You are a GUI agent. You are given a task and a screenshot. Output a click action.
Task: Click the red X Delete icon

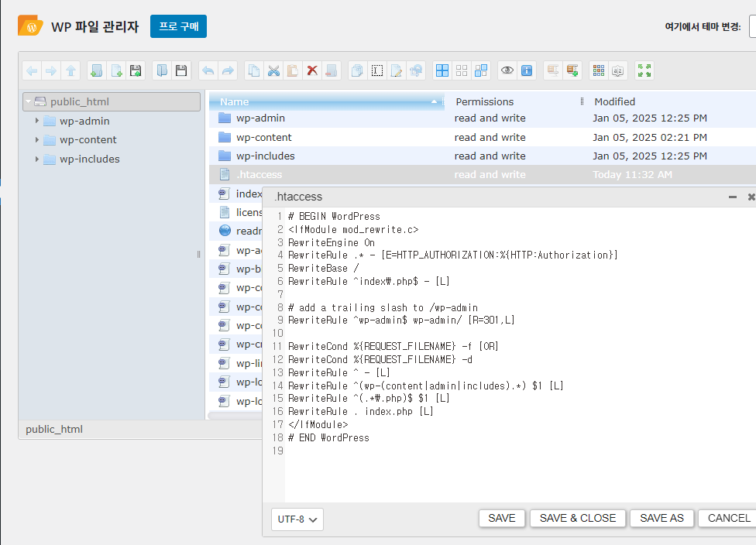[x=312, y=71]
